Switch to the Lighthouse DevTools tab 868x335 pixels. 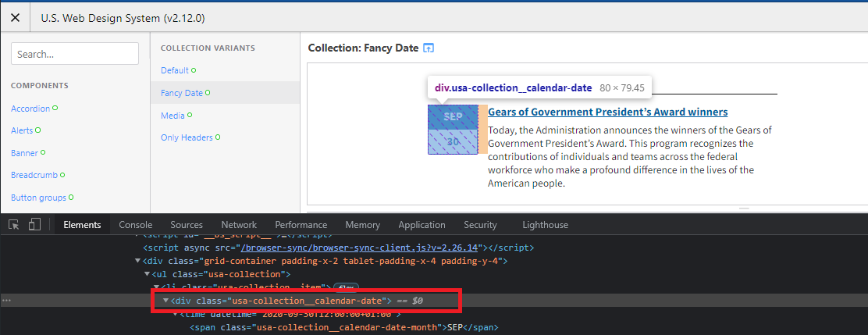[546, 225]
